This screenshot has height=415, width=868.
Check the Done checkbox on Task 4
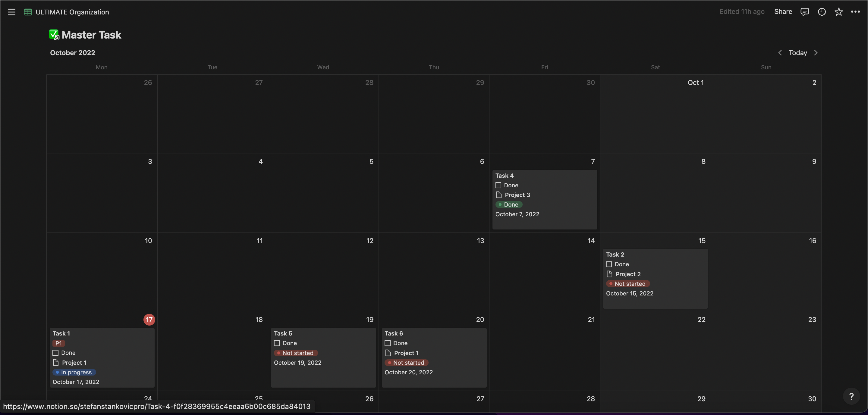498,185
